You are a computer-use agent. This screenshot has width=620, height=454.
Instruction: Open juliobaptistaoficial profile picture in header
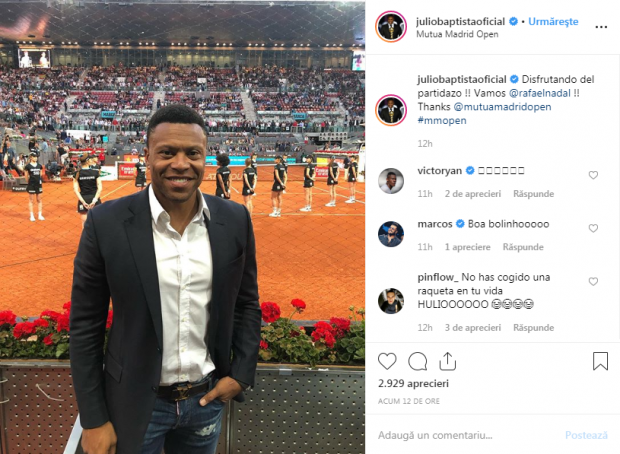pos(391,26)
